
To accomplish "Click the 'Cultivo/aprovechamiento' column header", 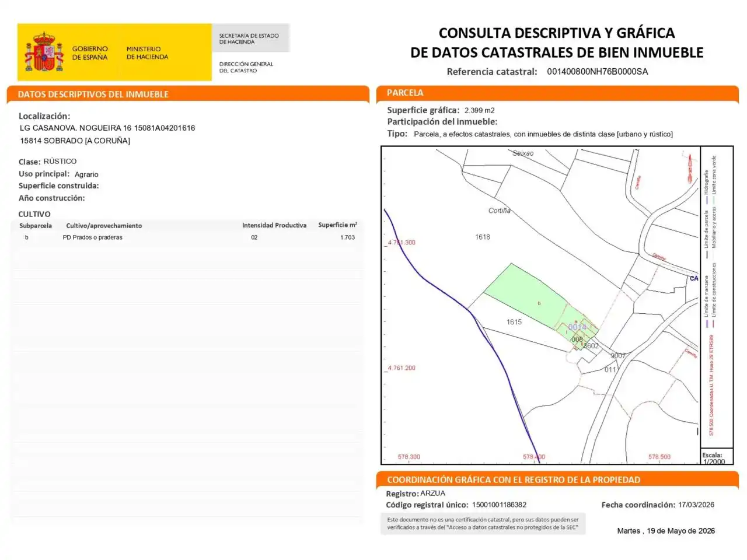I will (104, 226).
